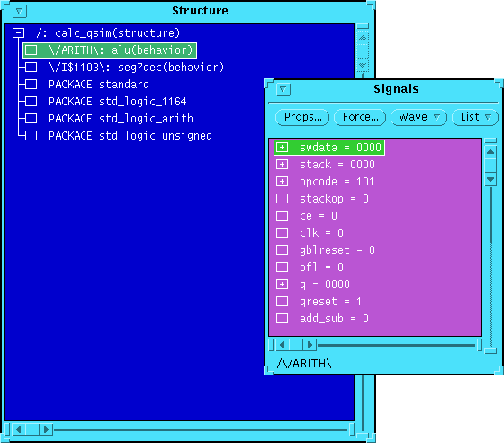Viewport: 504px width, 443px height.
Task: Click the box icon beside PACKAGE standard
Action: point(31,85)
